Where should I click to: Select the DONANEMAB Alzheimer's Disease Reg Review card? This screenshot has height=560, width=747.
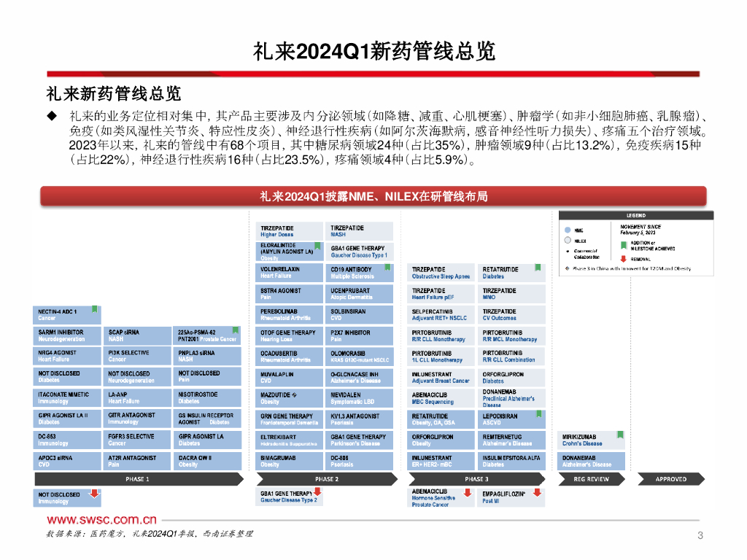click(591, 461)
